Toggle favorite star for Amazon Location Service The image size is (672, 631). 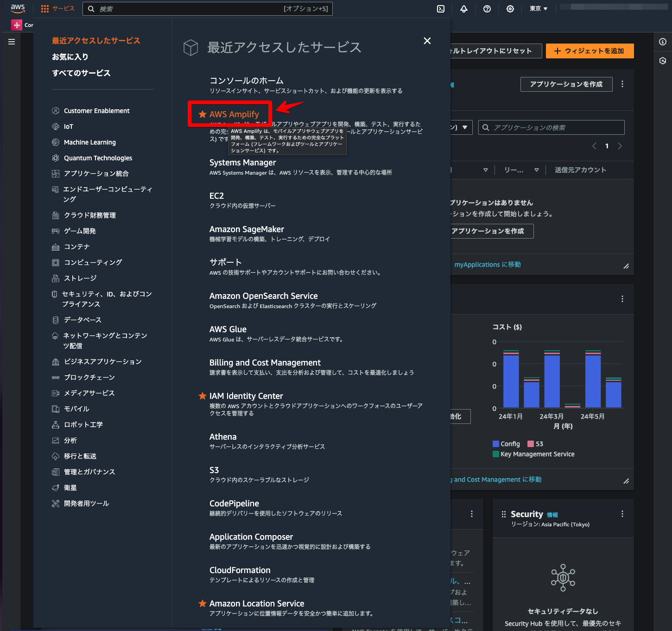tap(203, 603)
